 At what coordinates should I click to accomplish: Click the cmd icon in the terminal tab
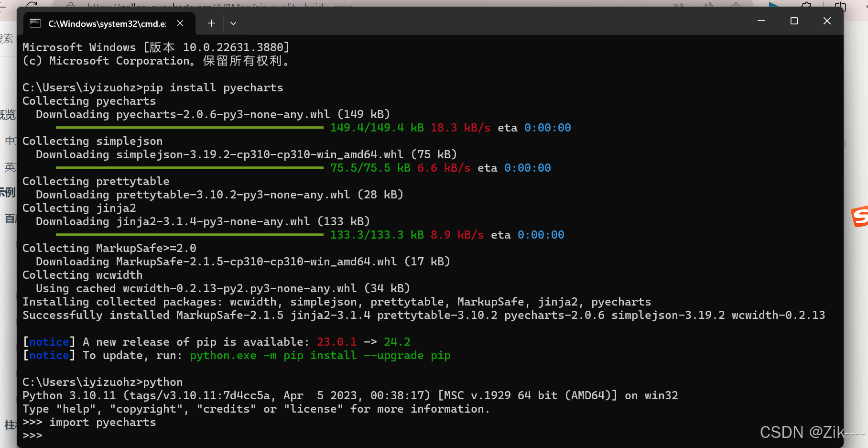pyautogui.click(x=35, y=23)
